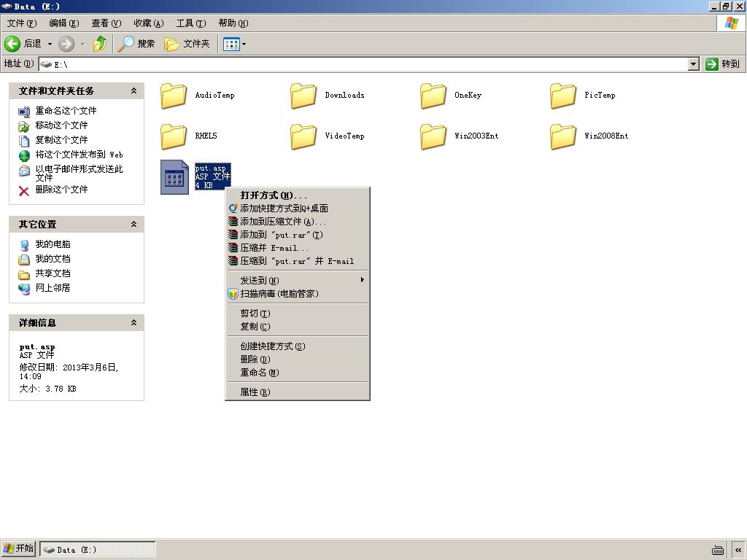Choose 剪切(T) in context menu
Viewport: 747px width, 560px height.
[x=298, y=314]
